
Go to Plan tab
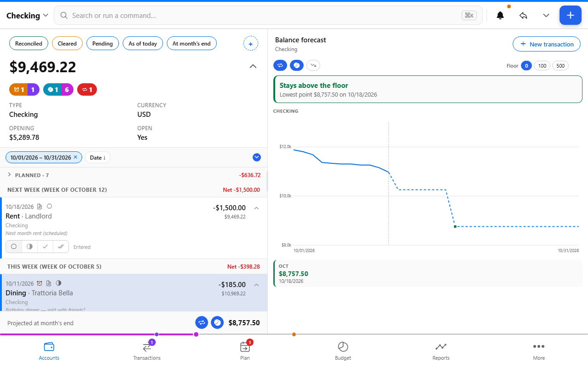245,351
